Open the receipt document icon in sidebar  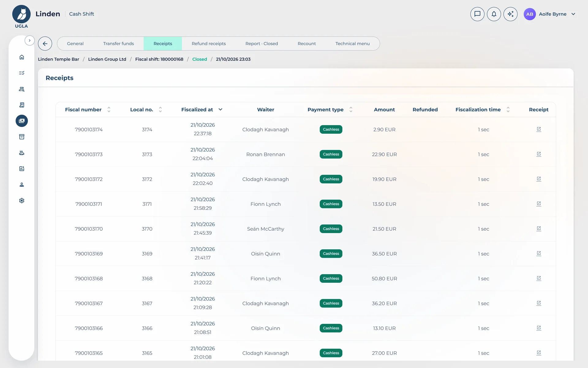pos(22,105)
